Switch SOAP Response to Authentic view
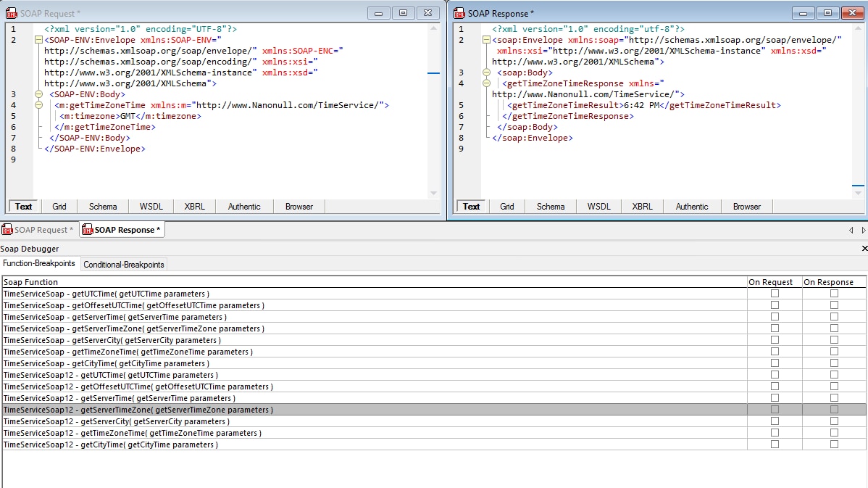868x488 pixels. [x=692, y=207]
